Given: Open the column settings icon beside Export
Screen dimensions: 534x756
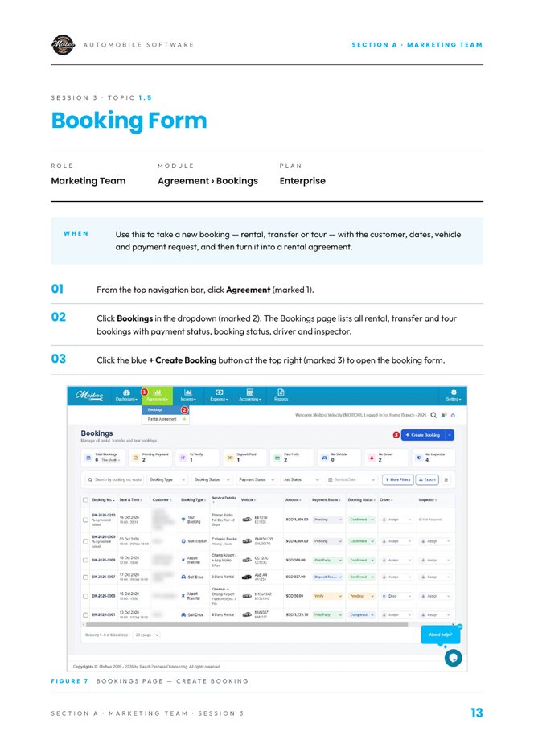Looking at the screenshot, I should [x=446, y=479].
